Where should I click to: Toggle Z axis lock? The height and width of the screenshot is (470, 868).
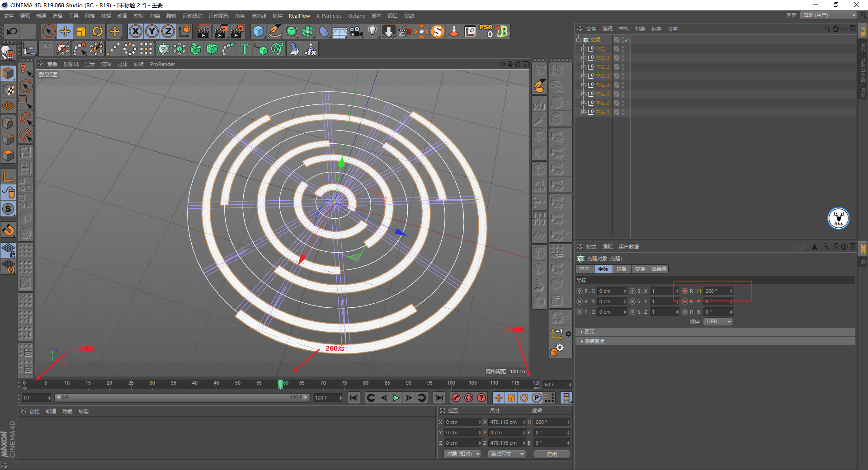coord(168,31)
